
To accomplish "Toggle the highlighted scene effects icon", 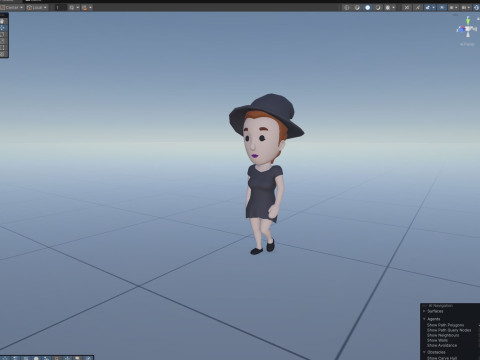I will tap(428, 7).
